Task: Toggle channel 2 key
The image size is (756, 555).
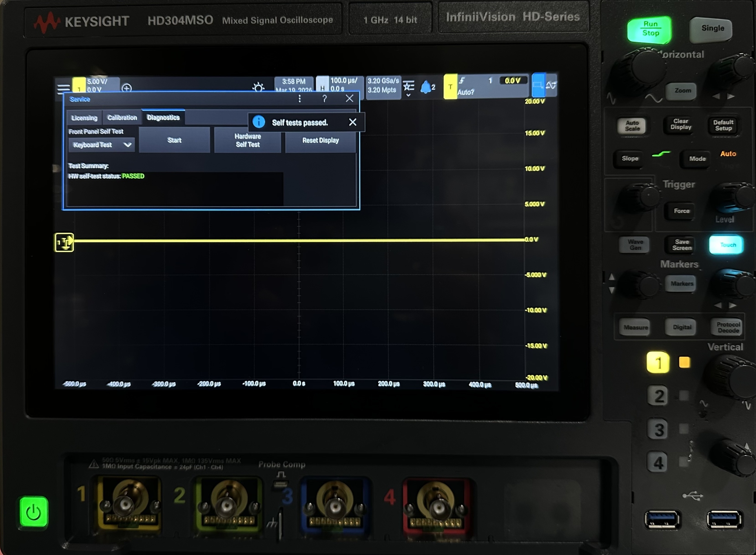Action: (659, 396)
